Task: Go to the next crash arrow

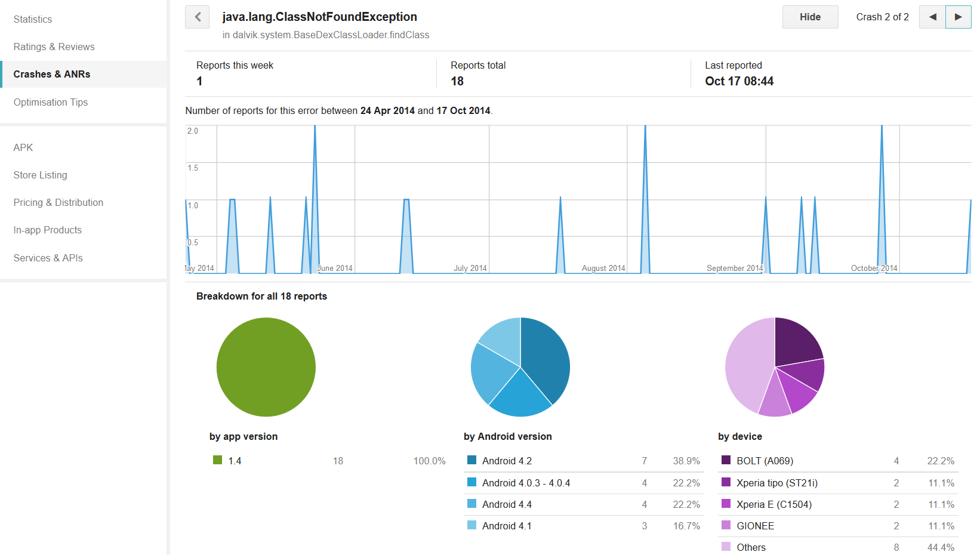Action: tap(958, 17)
